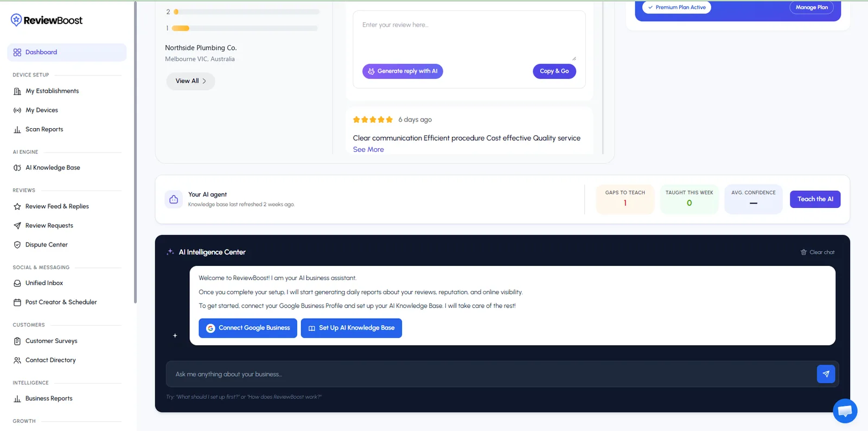The width and height of the screenshot is (868, 431).
Task: Click Generate reply with AI button
Action: (403, 71)
